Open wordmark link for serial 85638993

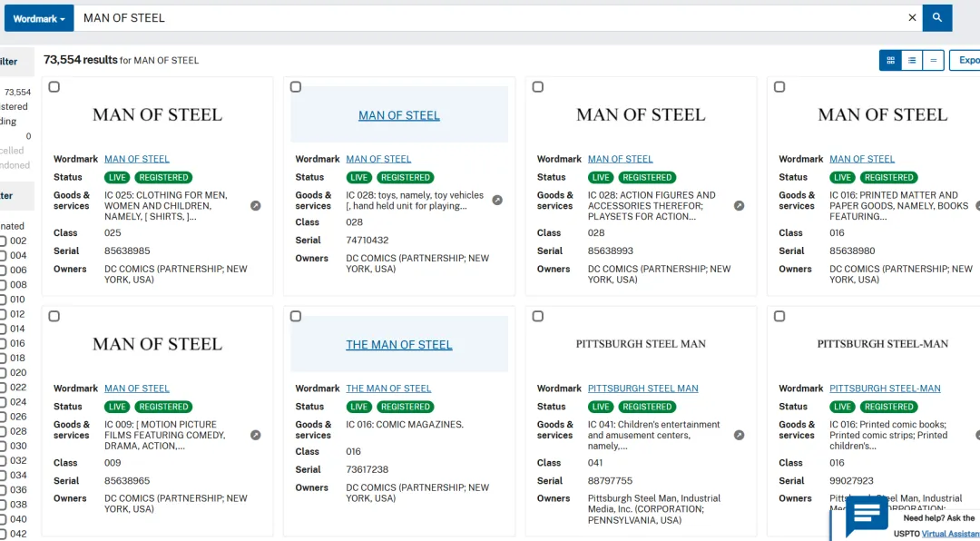[621, 159]
